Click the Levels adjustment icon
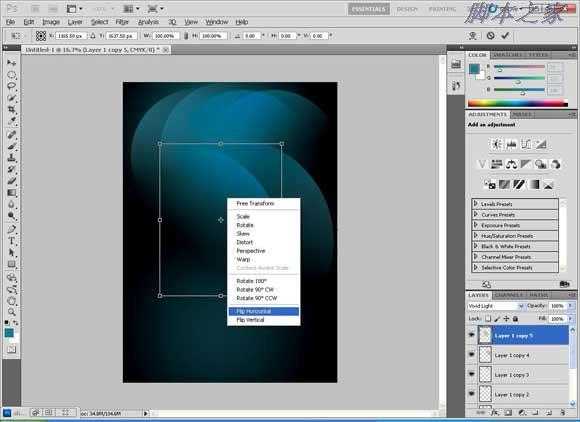This screenshot has width=580, height=422. [x=511, y=144]
